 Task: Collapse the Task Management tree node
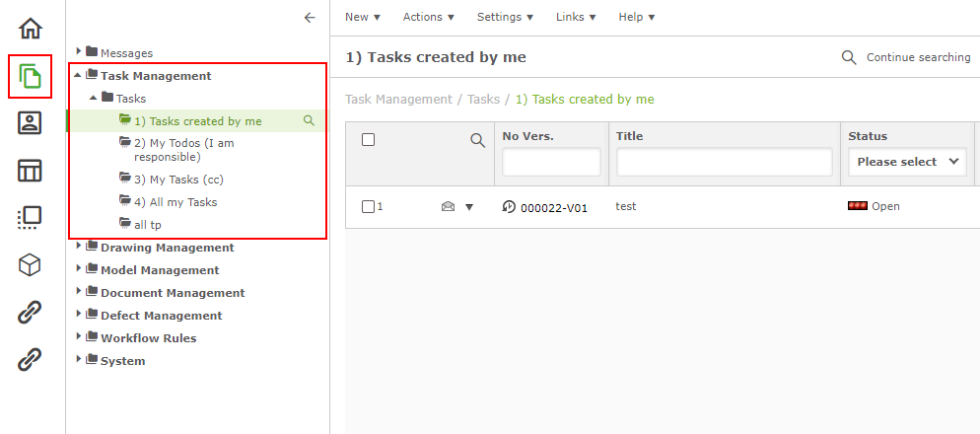(x=79, y=75)
